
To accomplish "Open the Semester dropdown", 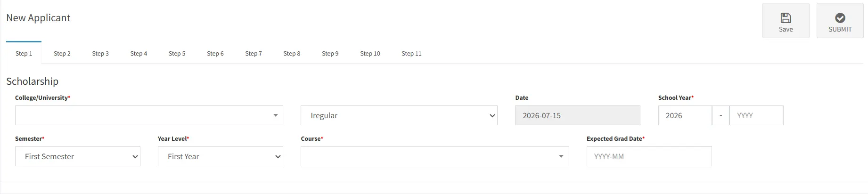I will coord(78,156).
